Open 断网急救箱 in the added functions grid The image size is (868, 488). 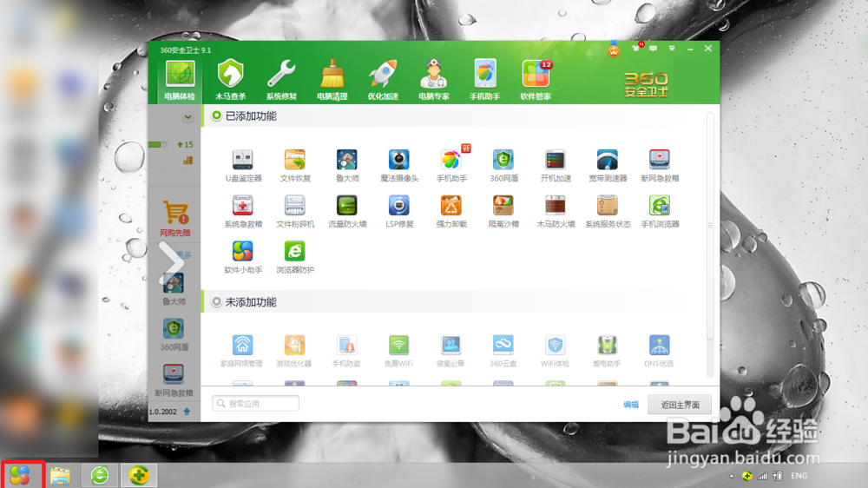(660, 166)
